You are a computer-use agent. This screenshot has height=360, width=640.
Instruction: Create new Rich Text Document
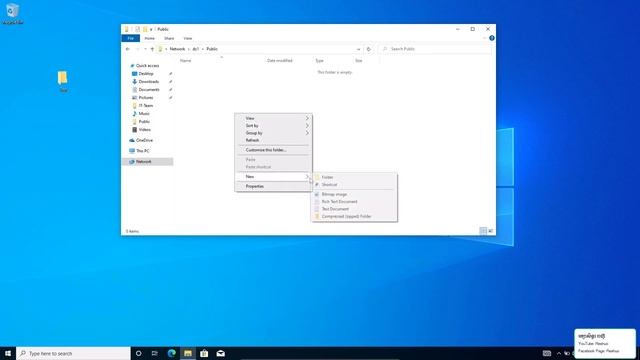[354, 202]
